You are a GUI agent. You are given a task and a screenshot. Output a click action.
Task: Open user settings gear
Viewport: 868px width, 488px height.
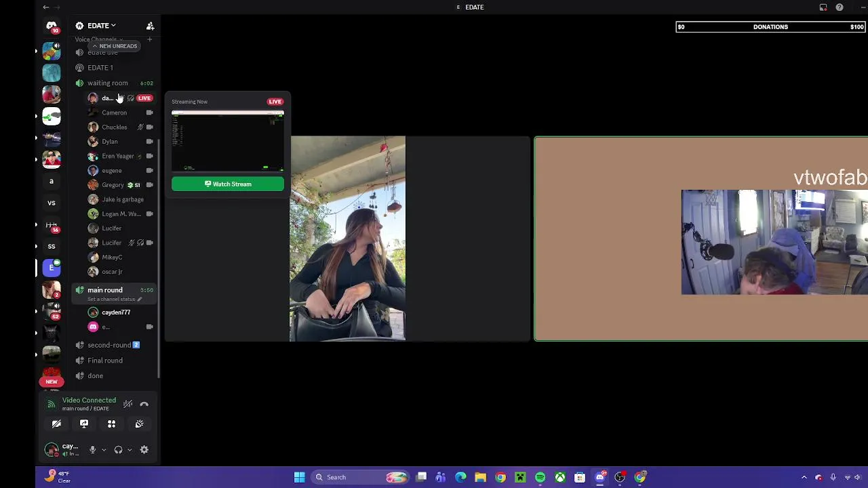[144, 449]
